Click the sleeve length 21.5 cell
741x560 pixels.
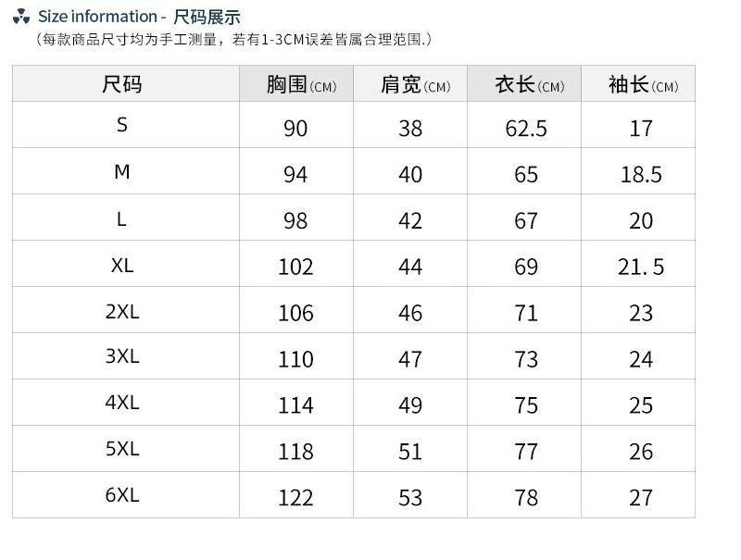[x=638, y=264]
